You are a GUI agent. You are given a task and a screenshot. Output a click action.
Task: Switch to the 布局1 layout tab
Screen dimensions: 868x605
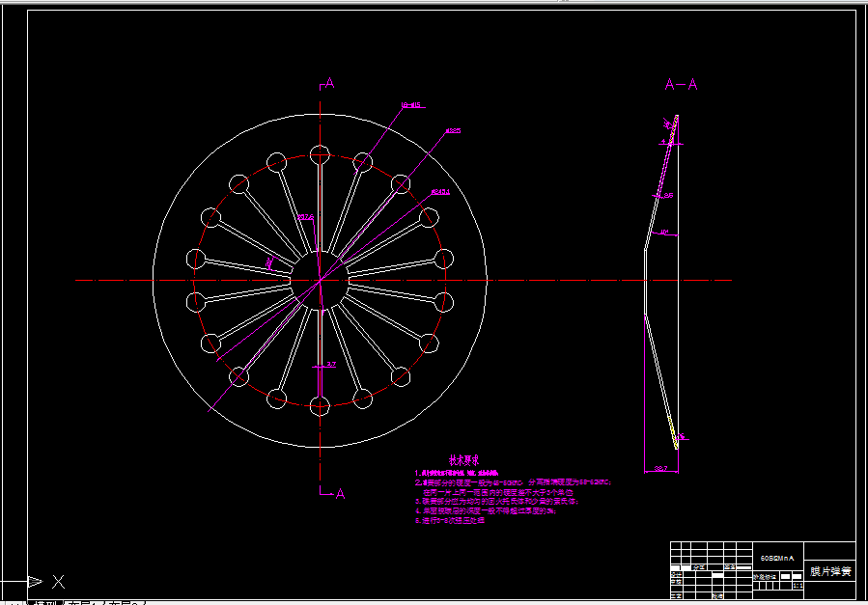(x=85, y=603)
